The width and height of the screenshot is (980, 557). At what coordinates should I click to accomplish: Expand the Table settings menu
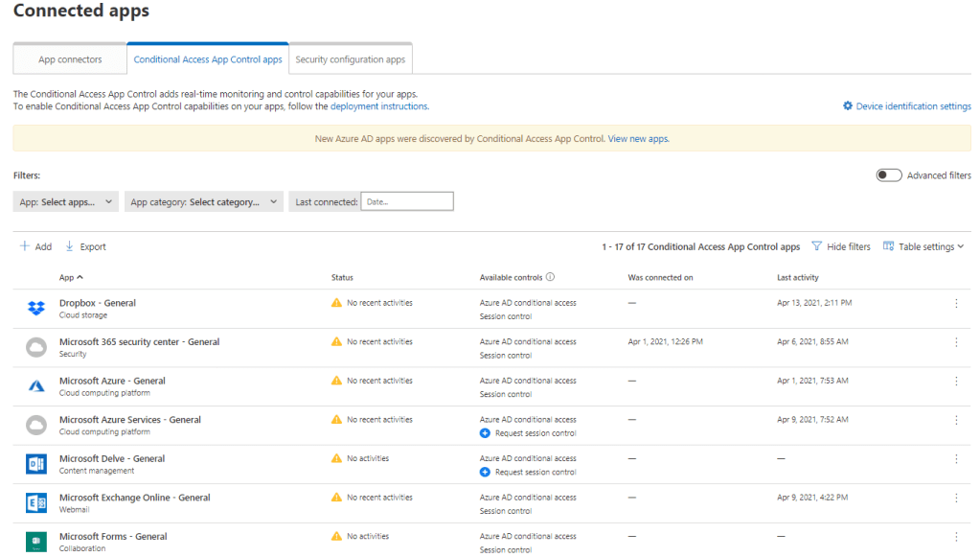point(924,246)
